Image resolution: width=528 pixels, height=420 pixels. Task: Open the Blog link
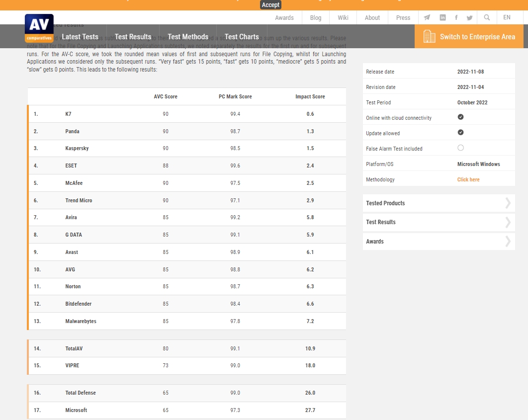(x=316, y=17)
